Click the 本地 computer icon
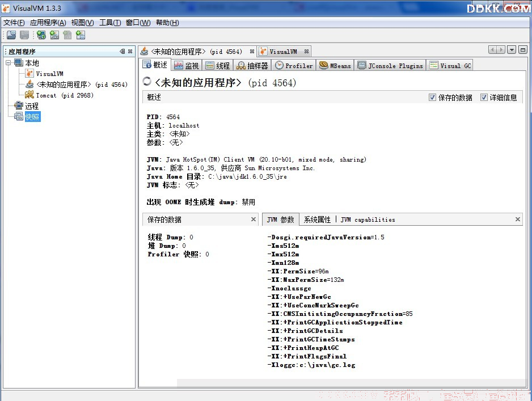 coord(19,63)
